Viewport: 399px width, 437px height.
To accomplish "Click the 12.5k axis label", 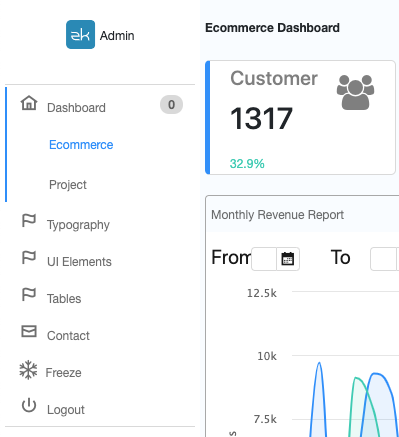I will pos(262,293).
